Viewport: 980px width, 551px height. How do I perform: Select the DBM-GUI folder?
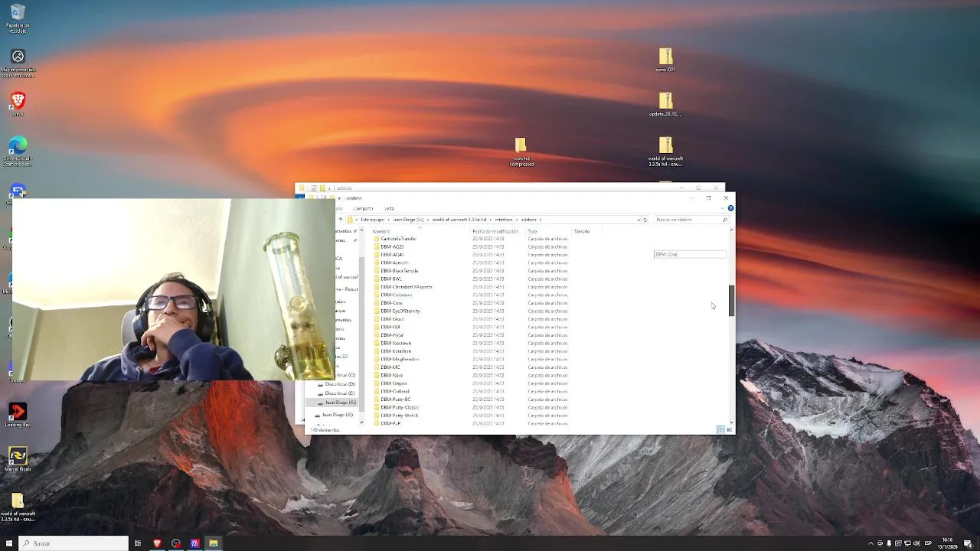tap(390, 327)
